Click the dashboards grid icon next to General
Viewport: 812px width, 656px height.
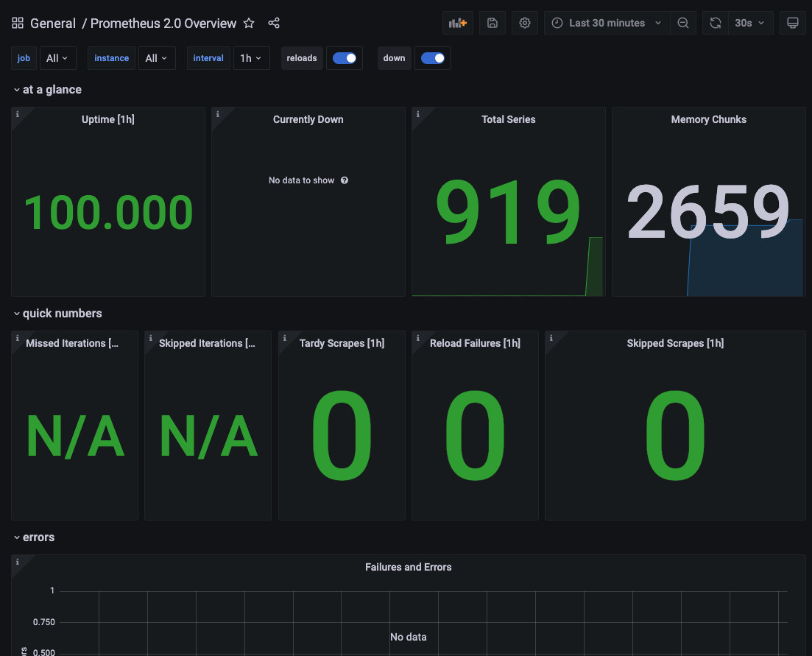point(18,23)
